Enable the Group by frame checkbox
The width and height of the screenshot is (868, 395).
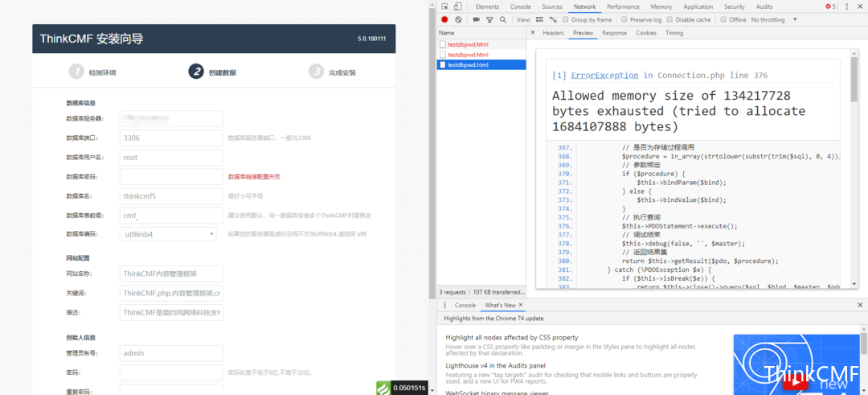[x=566, y=19]
